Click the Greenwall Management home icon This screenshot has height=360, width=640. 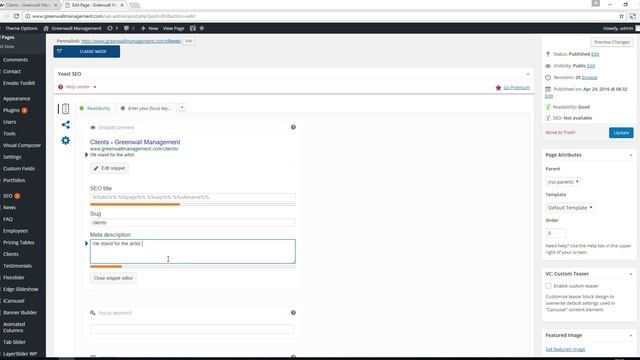coord(46,28)
